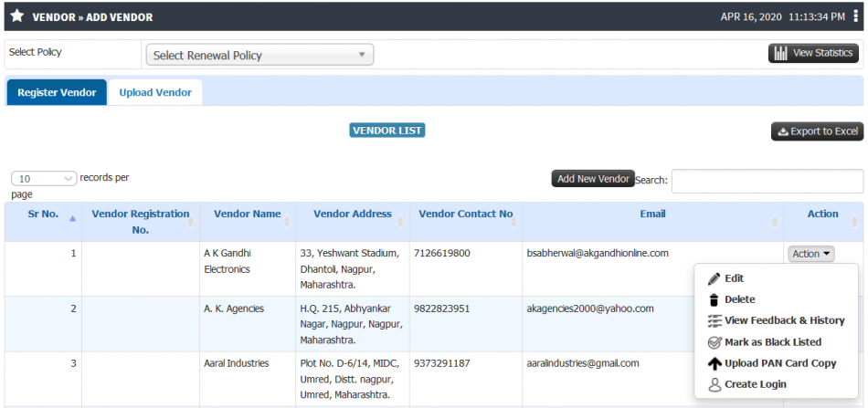
Task: Expand the Action dropdown for A K Gandhi Electronics
Action: click(811, 254)
